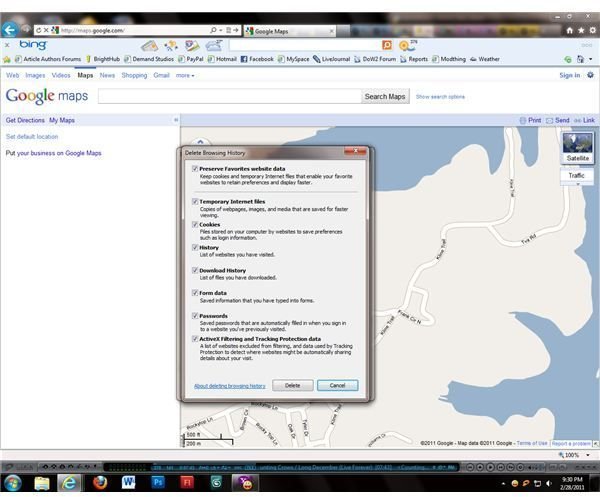The image size is (600, 497).
Task: Click the Hotmail favorites bar bookmark
Action: 222,59
